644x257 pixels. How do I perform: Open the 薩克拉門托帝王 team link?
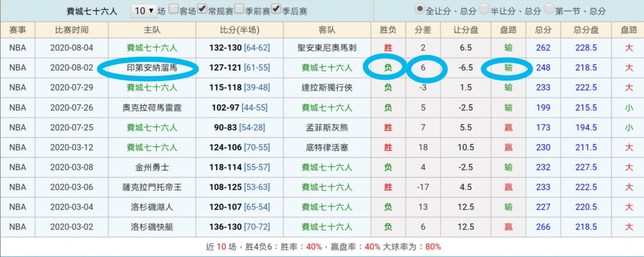click(x=152, y=187)
